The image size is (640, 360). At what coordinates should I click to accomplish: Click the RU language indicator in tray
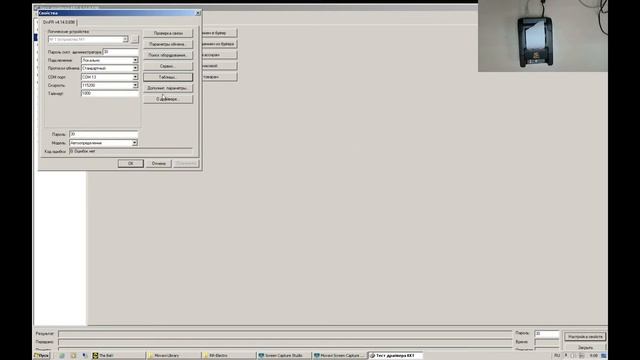pos(557,356)
